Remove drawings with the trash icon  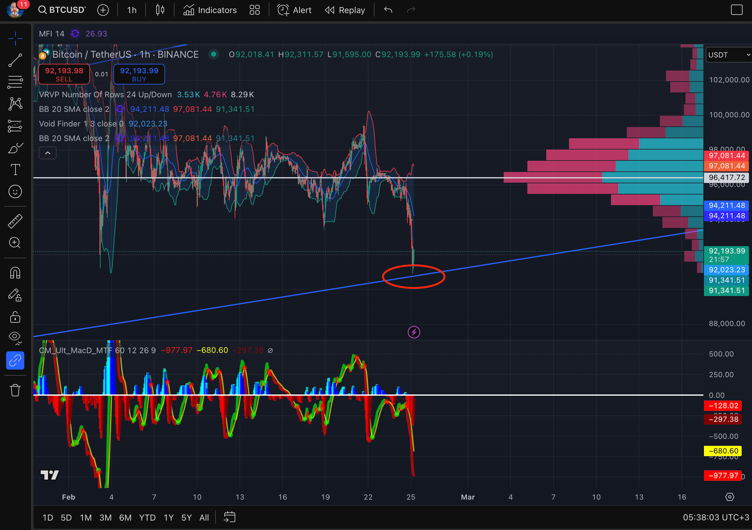15,390
